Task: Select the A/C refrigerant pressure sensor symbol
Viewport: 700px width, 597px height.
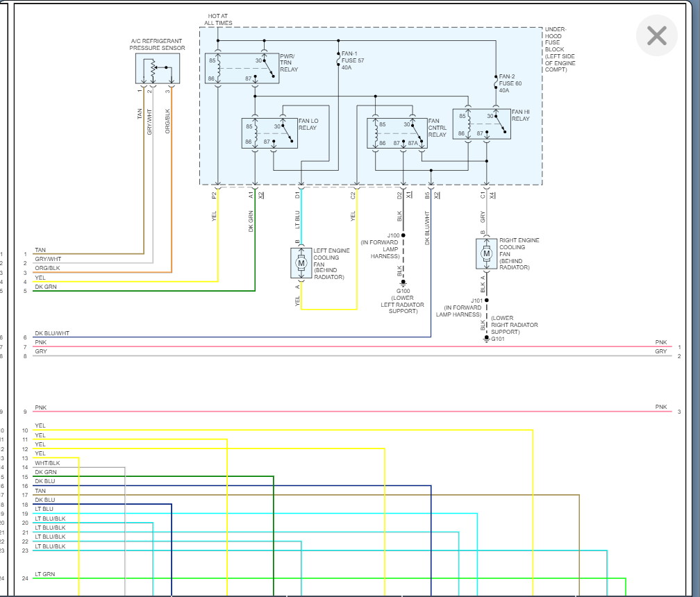Action: click(x=158, y=69)
